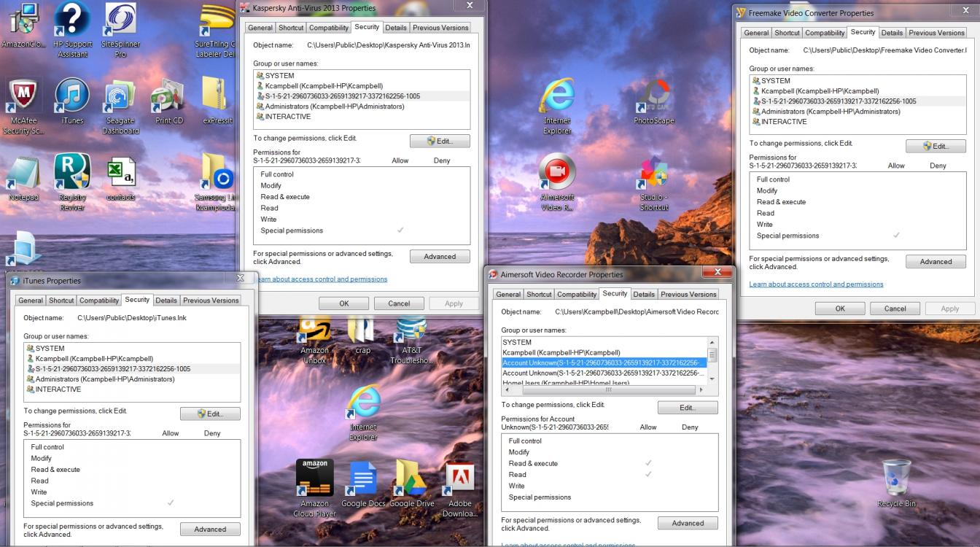The image size is (980, 547).
Task: Select the AT&T Troubleshoot desktop icon
Action: [411, 341]
